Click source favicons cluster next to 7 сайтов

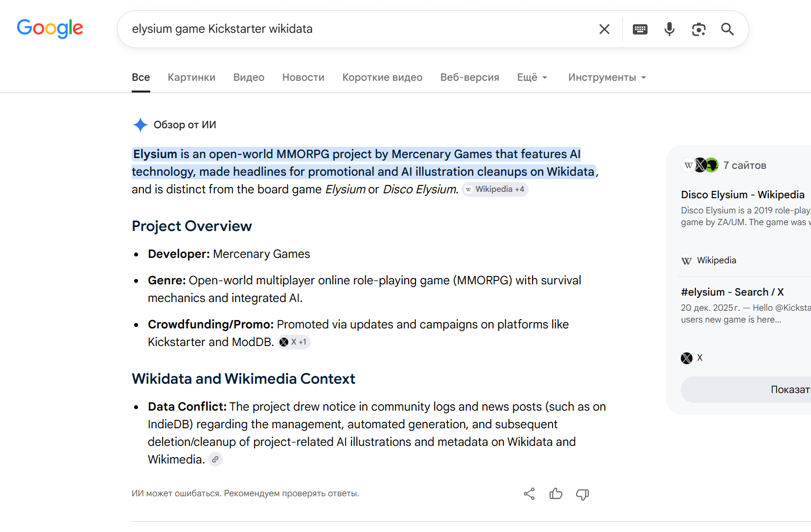pyautogui.click(x=700, y=165)
